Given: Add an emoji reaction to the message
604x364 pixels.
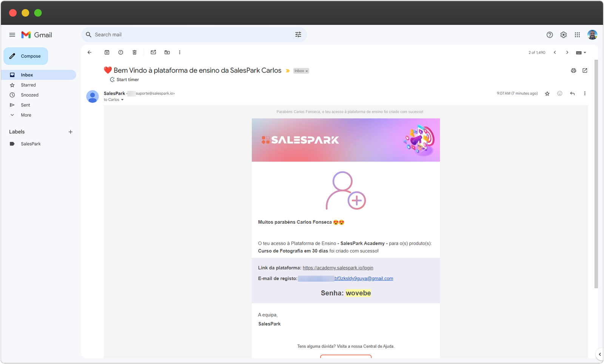Looking at the screenshot, I should tap(560, 94).
